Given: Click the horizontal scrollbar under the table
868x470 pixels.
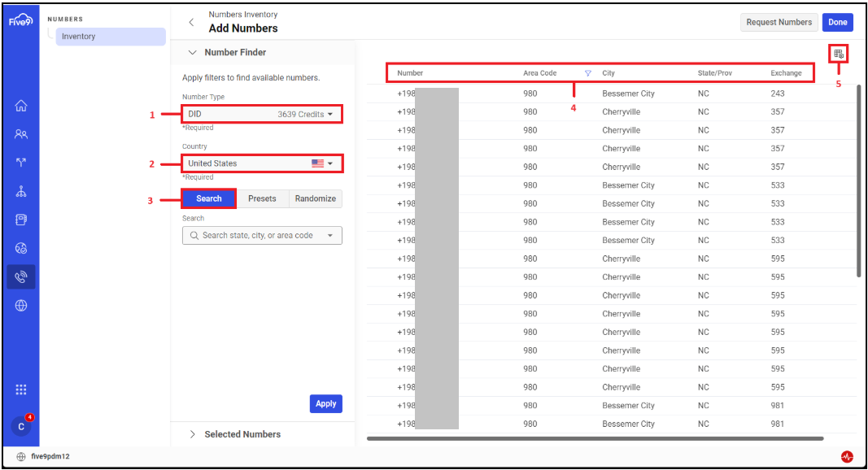Looking at the screenshot, I should [595, 438].
